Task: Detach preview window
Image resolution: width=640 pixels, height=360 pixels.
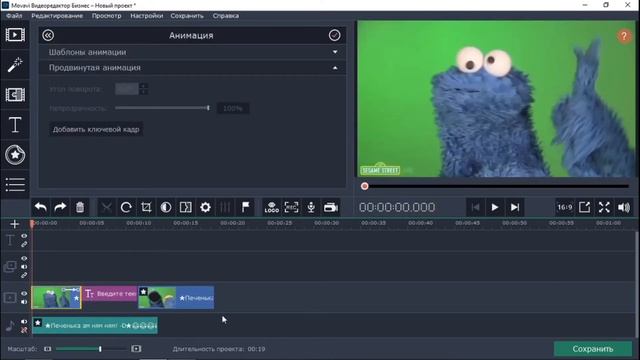Action: [584, 207]
